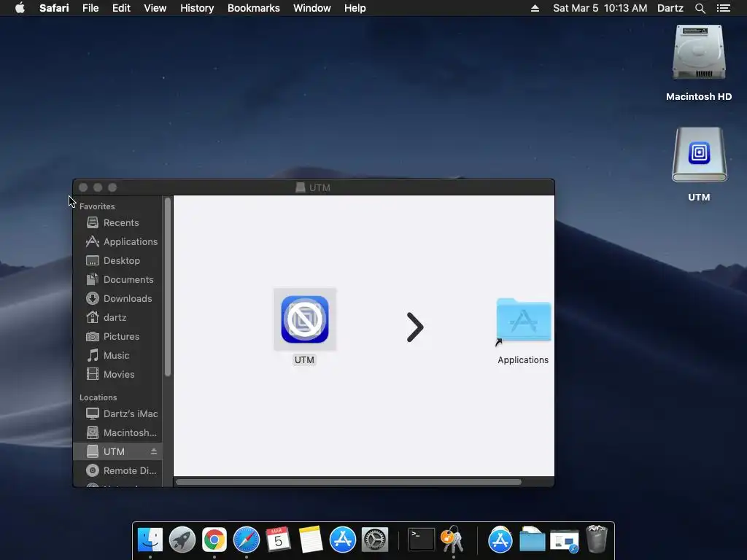Click the eject icon in menu bar

535,8
